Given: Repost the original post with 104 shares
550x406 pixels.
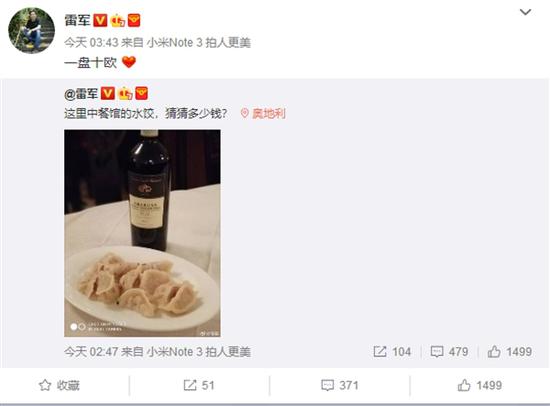Looking at the screenshot, I should coord(392,352).
